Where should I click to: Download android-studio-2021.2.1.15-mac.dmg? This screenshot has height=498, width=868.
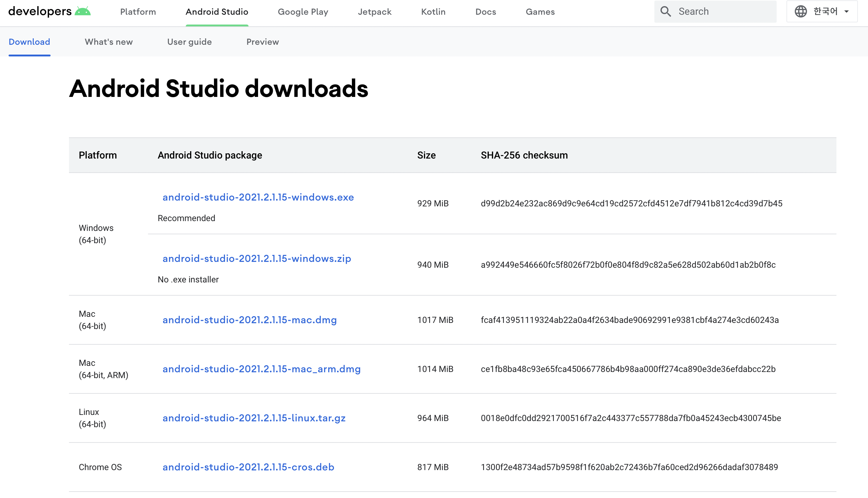tap(249, 320)
